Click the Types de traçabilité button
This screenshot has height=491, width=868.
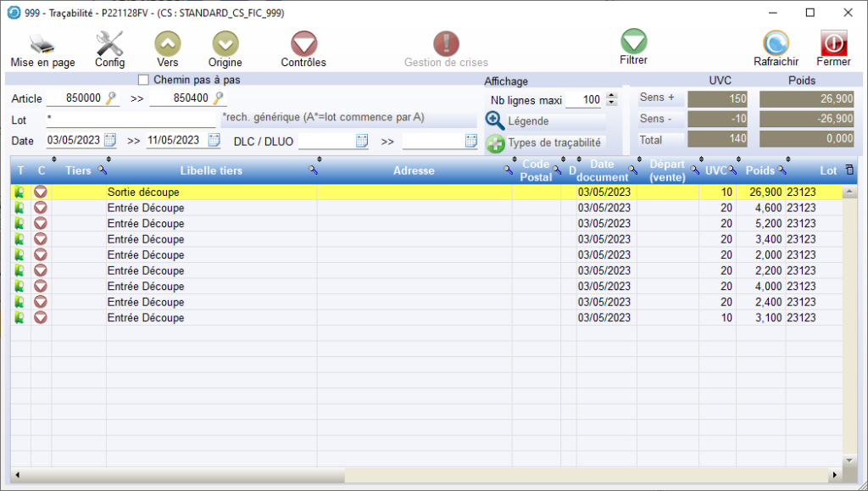tap(543, 142)
